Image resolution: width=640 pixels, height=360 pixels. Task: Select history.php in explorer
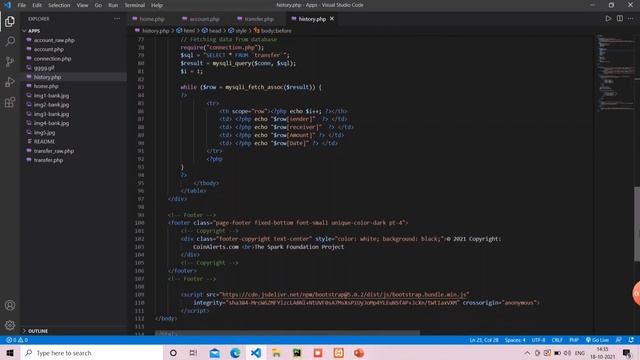pyautogui.click(x=47, y=77)
